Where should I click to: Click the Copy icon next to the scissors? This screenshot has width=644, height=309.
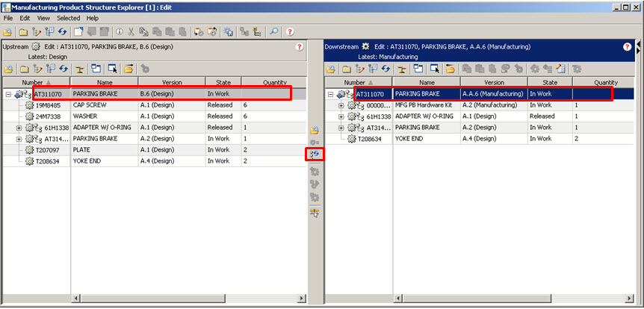point(143,31)
